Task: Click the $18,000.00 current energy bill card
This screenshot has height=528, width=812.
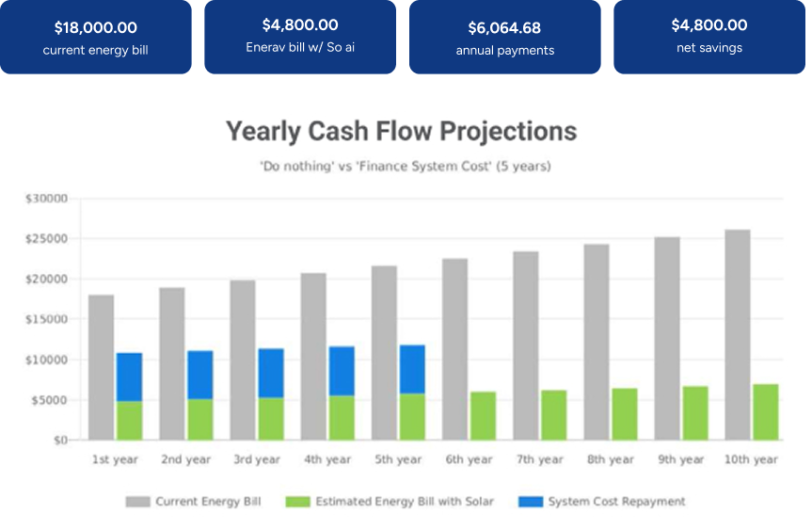Action: click(95, 37)
